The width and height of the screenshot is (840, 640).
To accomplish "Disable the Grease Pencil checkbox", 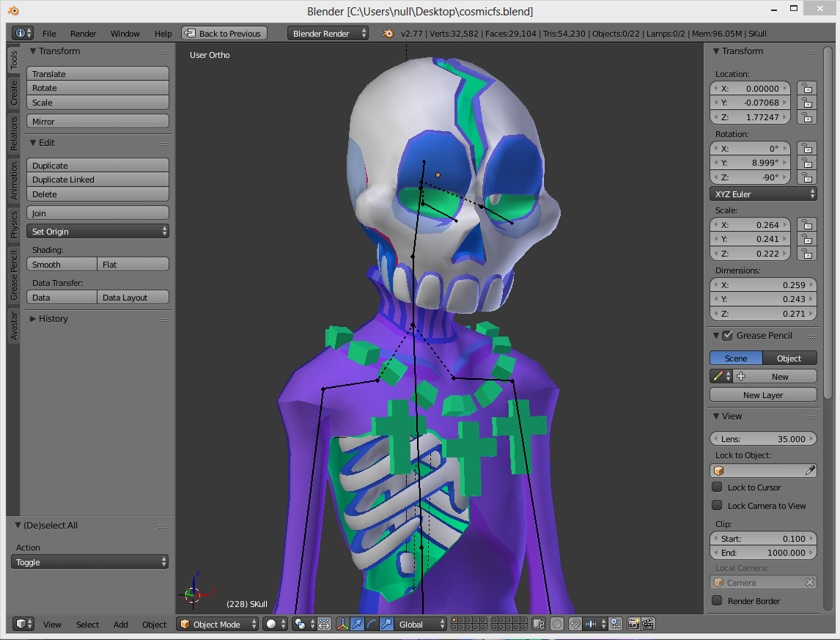I will click(727, 336).
